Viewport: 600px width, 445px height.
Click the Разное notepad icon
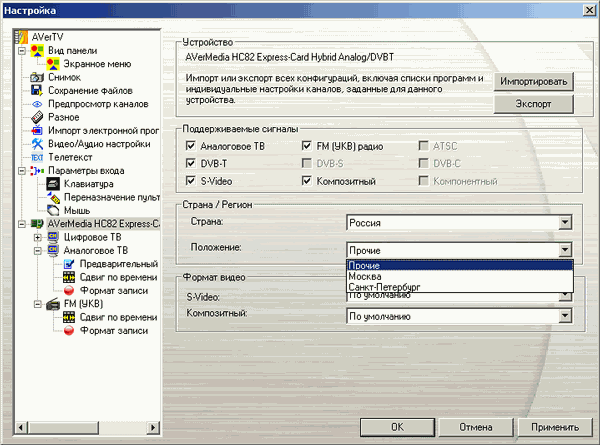37,117
